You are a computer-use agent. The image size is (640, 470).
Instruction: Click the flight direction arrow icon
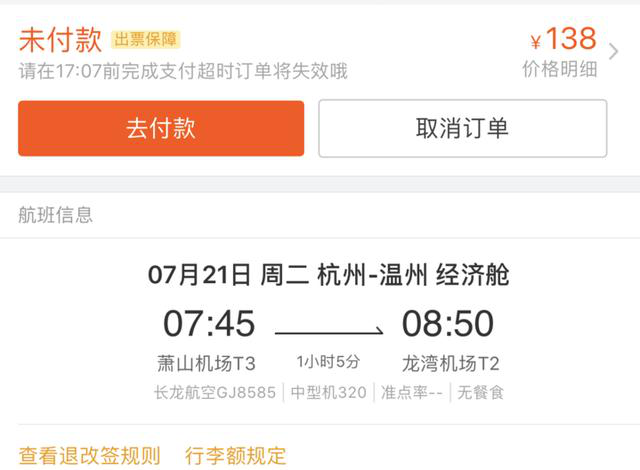329,331
